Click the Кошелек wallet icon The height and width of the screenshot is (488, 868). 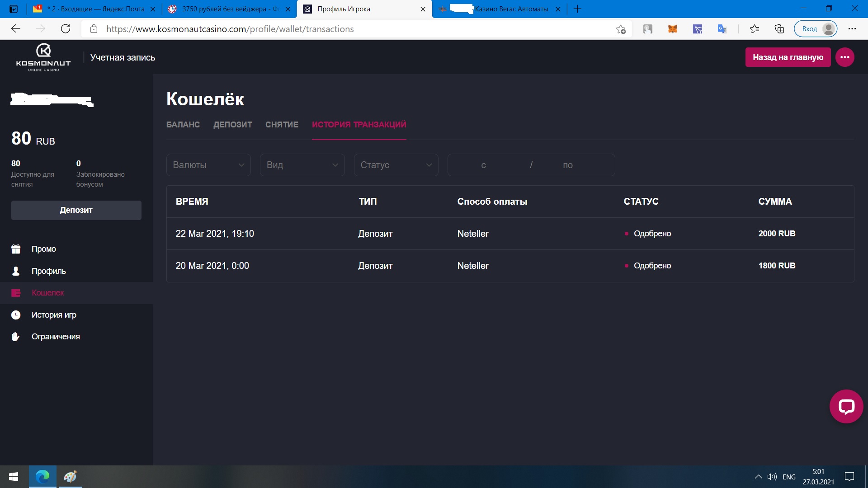pyautogui.click(x=16, y=293)
